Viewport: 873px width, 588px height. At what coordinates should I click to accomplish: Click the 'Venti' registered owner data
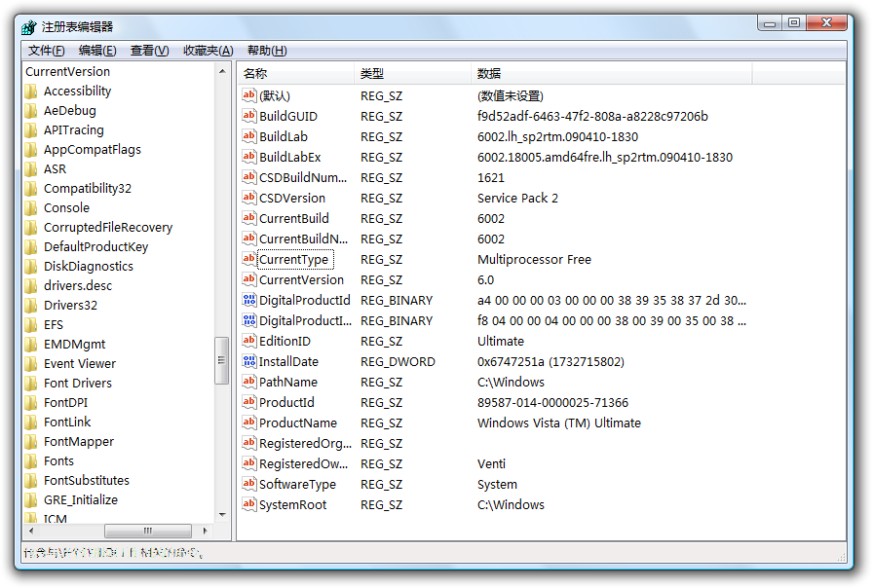491,464
